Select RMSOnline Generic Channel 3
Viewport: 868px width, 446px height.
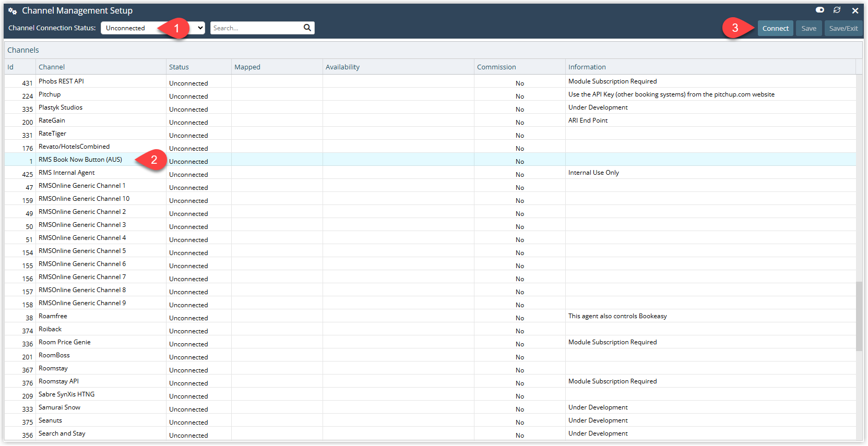82,225
